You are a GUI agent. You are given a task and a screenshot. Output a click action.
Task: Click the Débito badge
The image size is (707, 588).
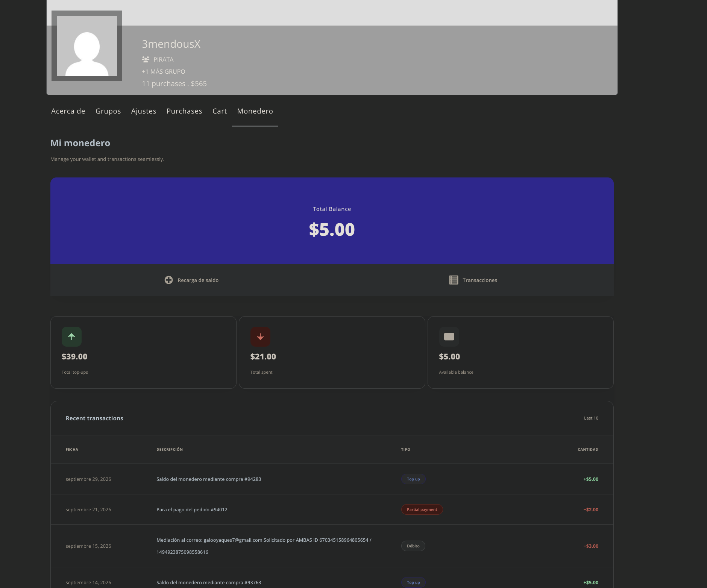click(x=413, y=546)
